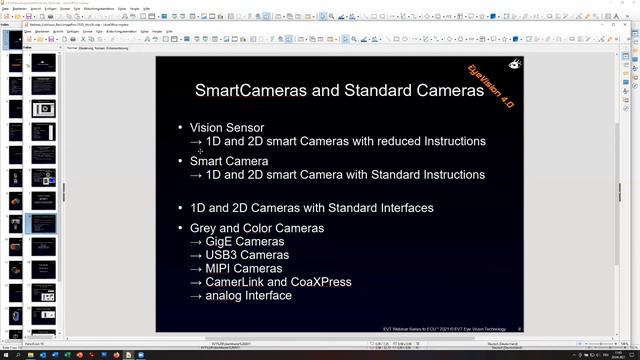The height and width of the screenshot is (360, 640).
Task: Click 'MIPI Cameras' line on slide
Action: 244,269
